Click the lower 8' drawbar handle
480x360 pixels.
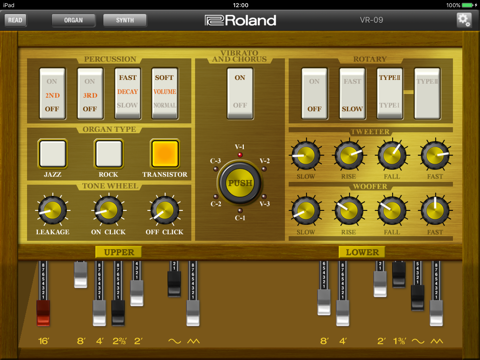(x=324, y=302)
